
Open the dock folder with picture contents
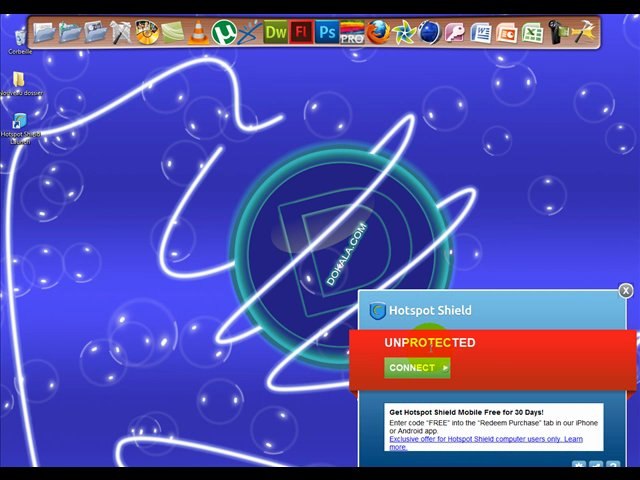(95, 32)
